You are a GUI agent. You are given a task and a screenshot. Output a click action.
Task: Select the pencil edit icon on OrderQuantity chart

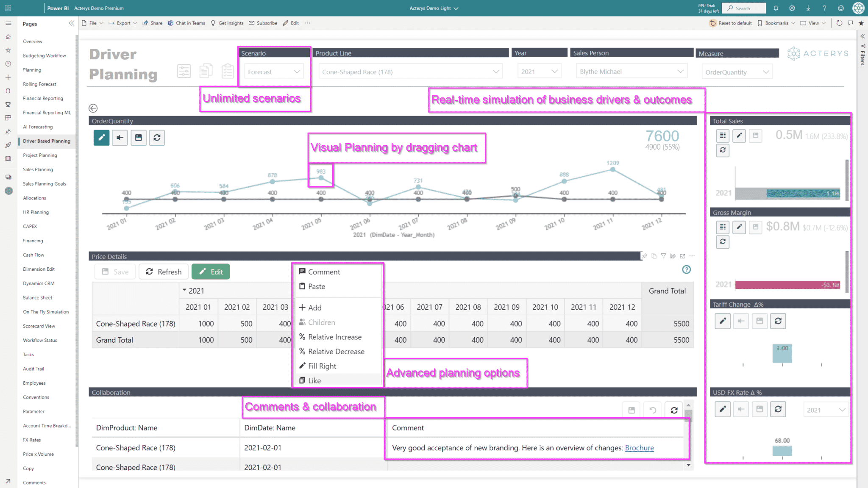pos(101,138)
